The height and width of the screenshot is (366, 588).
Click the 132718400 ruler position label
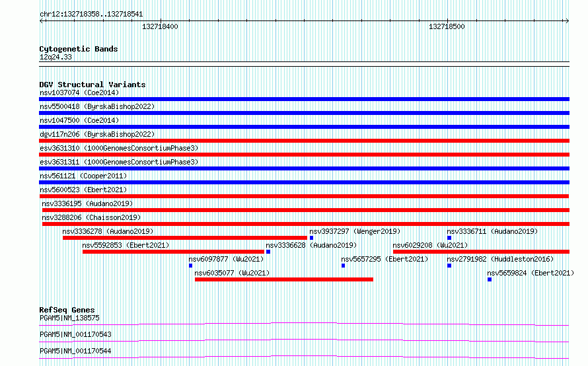tap(160, 26)
